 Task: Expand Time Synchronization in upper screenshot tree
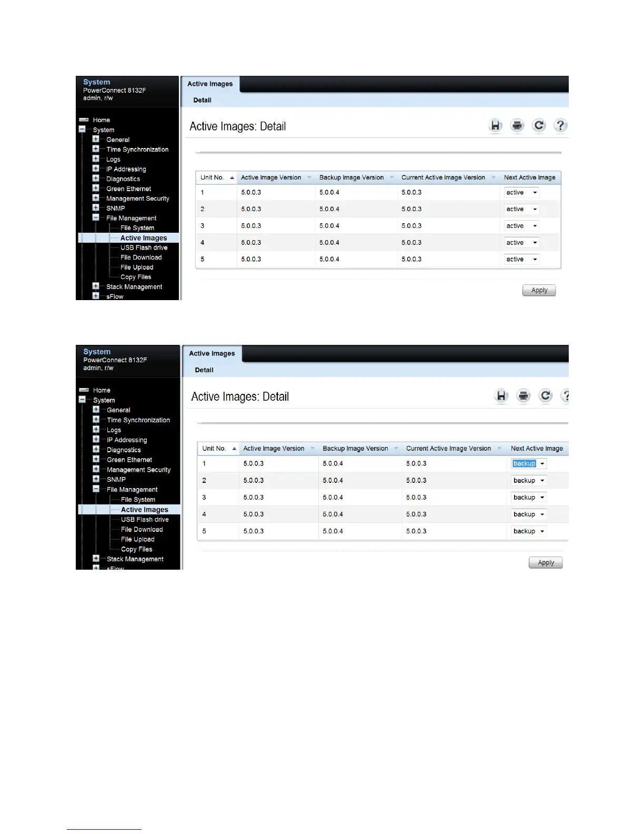click(96, 149)
